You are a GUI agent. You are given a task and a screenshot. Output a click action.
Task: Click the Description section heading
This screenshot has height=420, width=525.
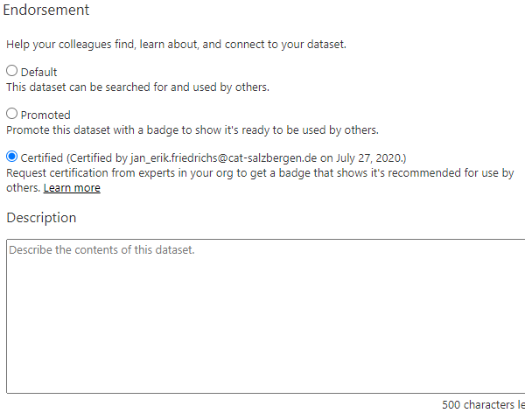pos(41,217)
